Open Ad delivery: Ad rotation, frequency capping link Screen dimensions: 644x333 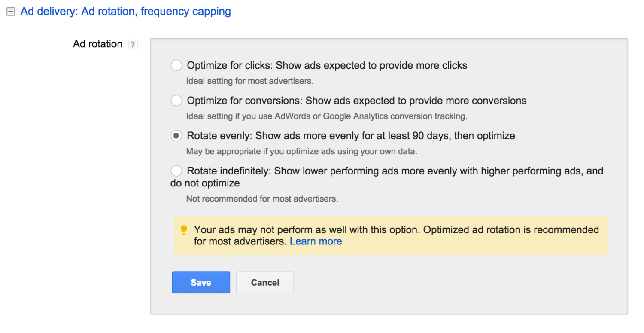pyautogui.click(x=125, y=12)
